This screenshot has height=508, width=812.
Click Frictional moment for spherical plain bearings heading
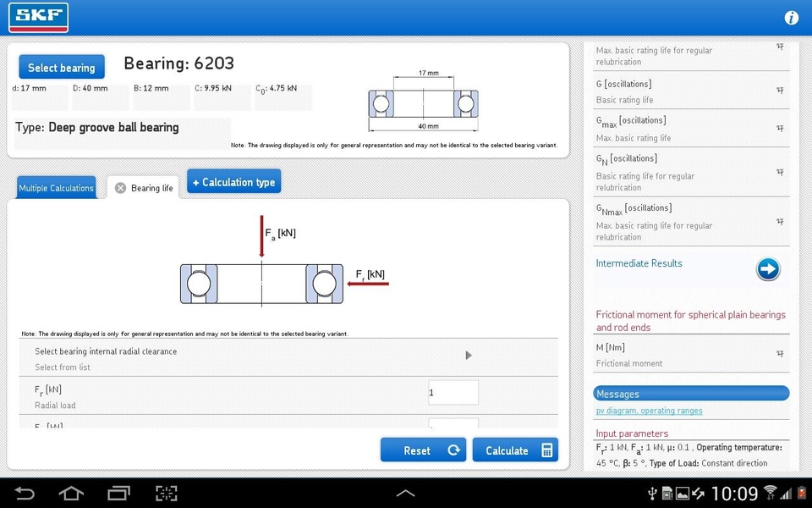691,321
